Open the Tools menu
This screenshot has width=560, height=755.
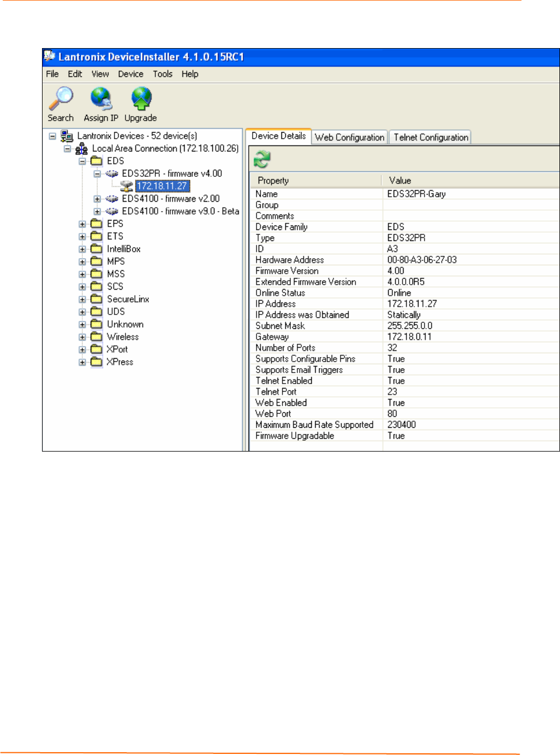pos(163,74)
